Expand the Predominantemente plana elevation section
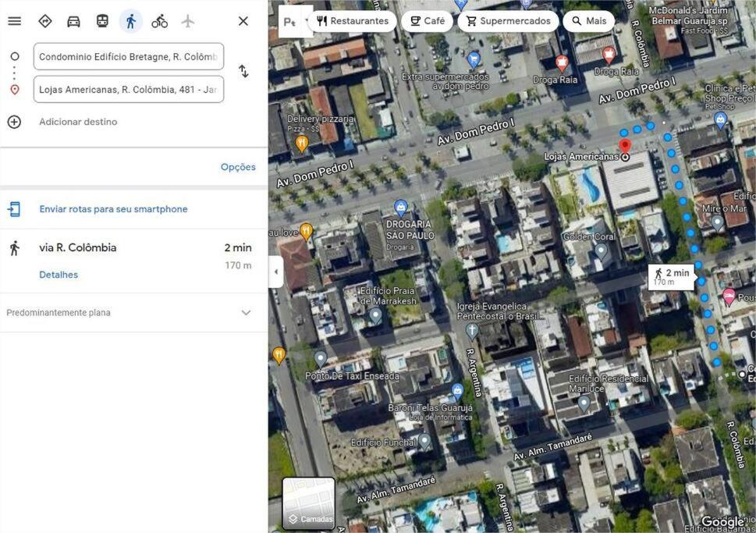This screenshot has height=533, width=756. 133,313
